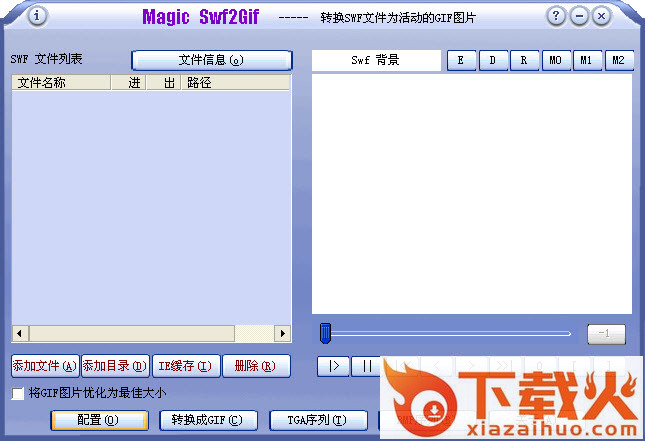Click the R mode button
This screenshot has width=645, height=441.
(x=524, y=60)
